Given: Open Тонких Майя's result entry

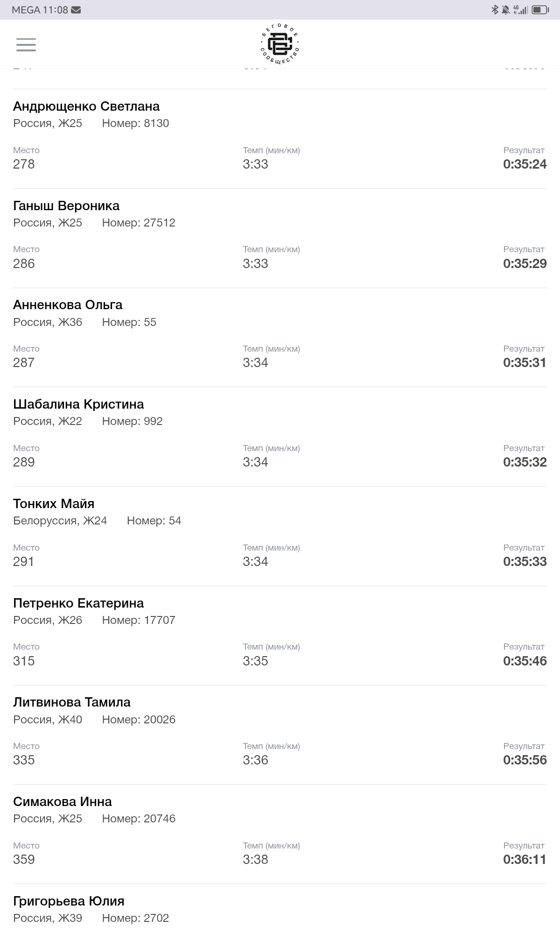Looking at the screenshot, I should pyautogui.click(x=54, y=504).
